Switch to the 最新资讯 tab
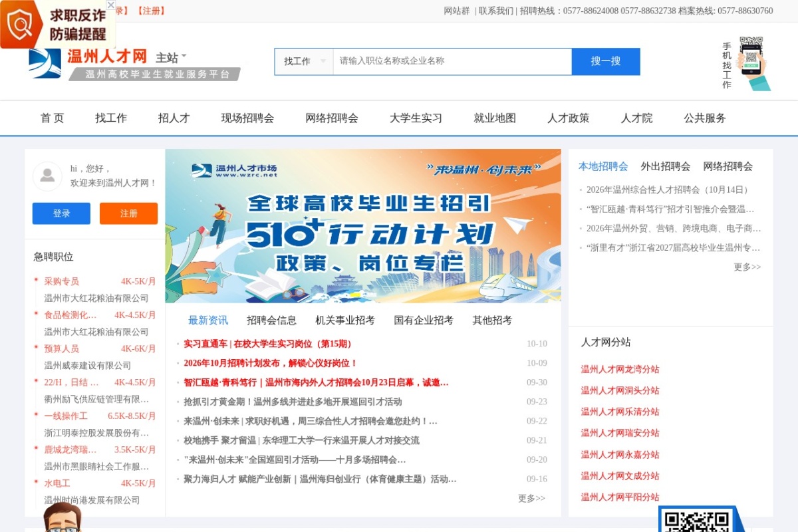Screen dimensions: 798x532 tap(208, 321)
